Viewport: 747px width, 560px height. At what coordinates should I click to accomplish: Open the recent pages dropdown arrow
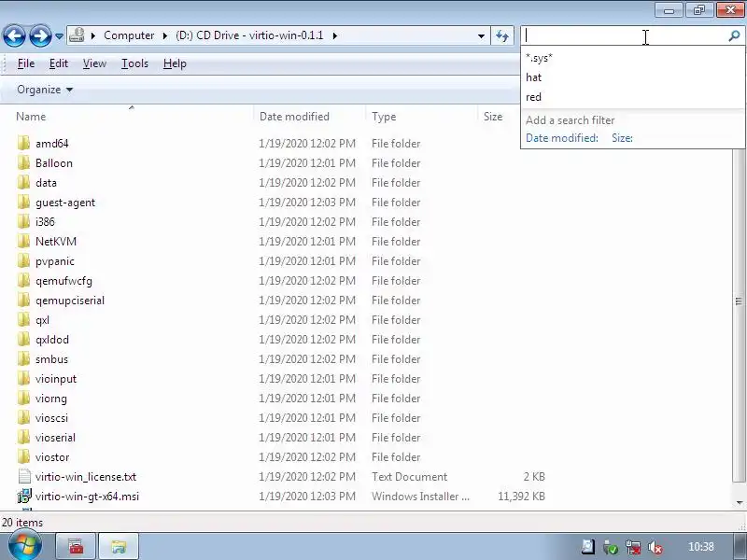[59, 36]
